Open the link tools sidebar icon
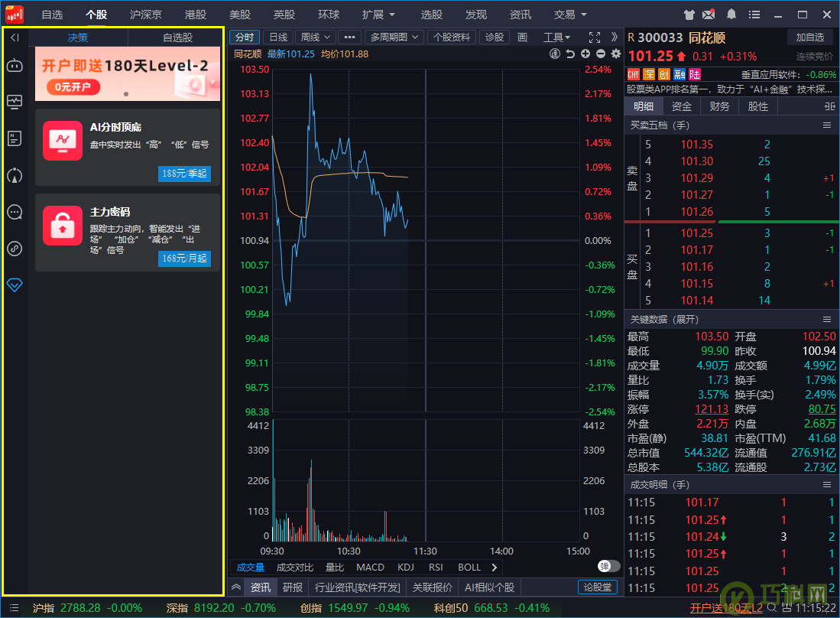The image size is (840, 618). (x=15, y=249)
